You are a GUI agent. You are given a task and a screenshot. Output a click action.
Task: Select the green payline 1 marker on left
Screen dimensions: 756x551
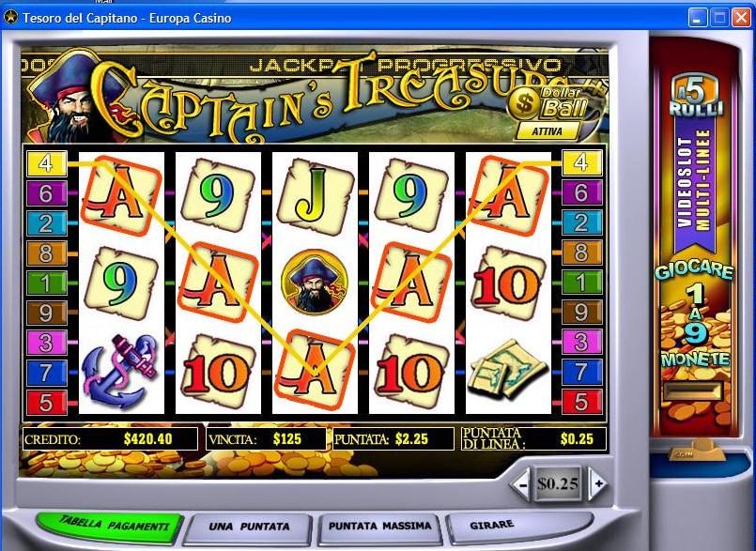coord(46,283)
